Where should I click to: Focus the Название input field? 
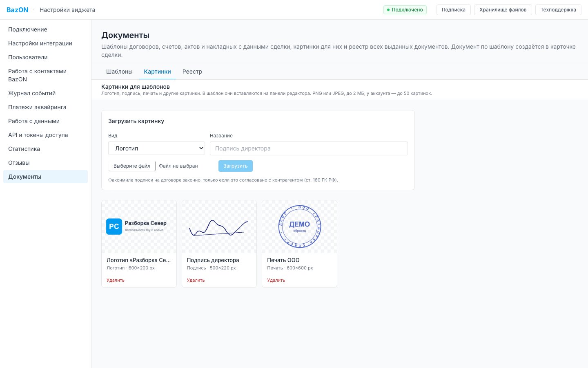309,148
